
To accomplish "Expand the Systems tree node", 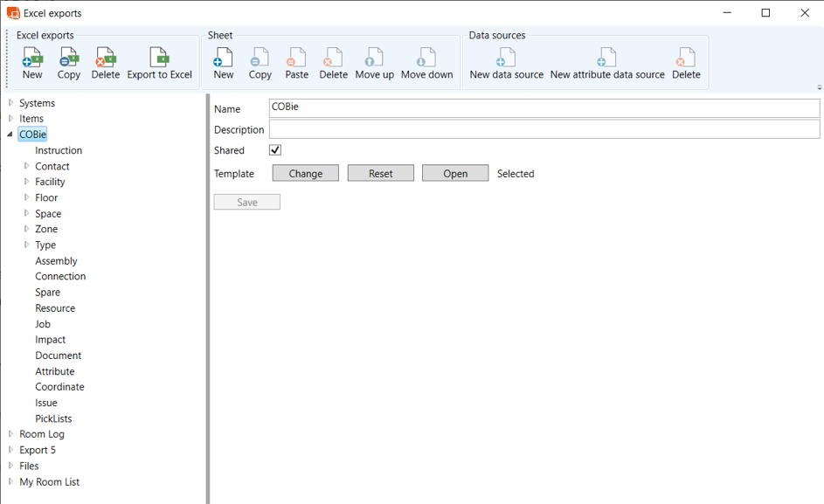I will pos(10,103).
